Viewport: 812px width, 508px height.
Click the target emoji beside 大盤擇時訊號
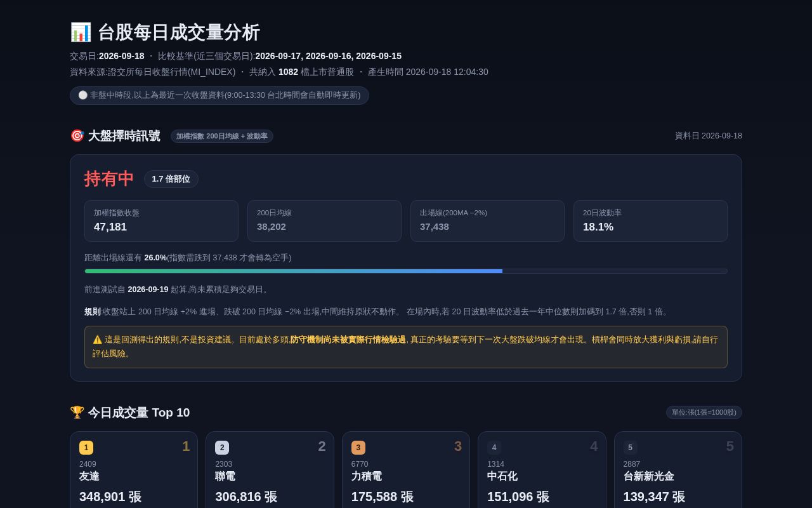(77, 136)
